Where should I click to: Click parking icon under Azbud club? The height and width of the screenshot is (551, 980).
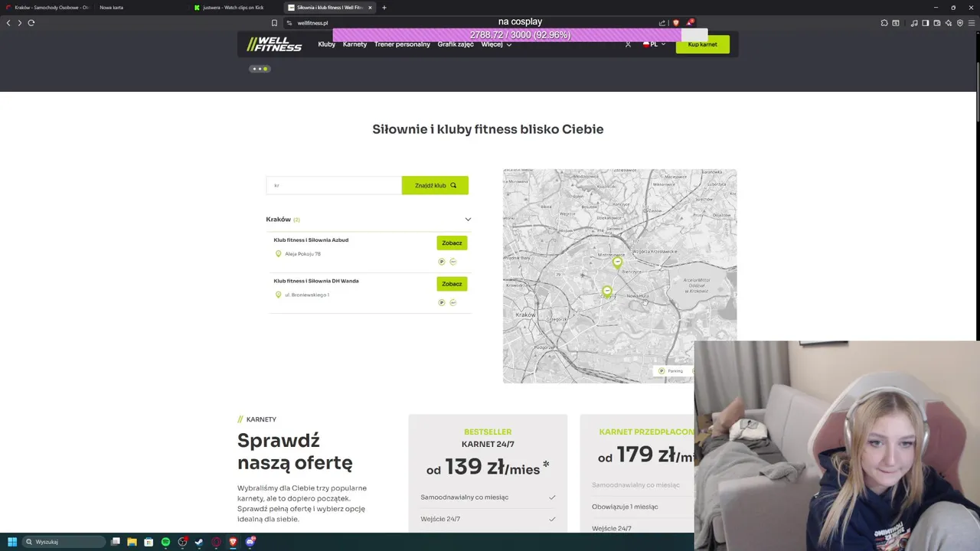click(x=442, y=262)
